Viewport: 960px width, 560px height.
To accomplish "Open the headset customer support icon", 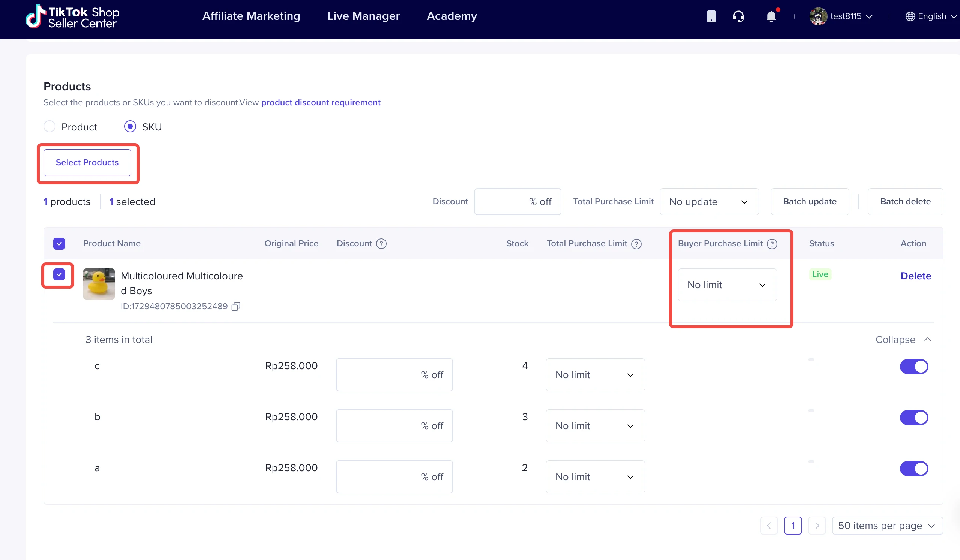I will (738, 16).
